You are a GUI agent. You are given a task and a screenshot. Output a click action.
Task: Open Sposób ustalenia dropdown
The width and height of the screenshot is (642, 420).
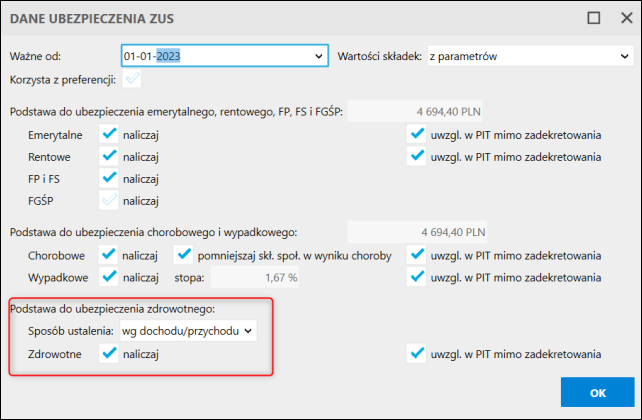pyautogui.click(x=188, y=331)
